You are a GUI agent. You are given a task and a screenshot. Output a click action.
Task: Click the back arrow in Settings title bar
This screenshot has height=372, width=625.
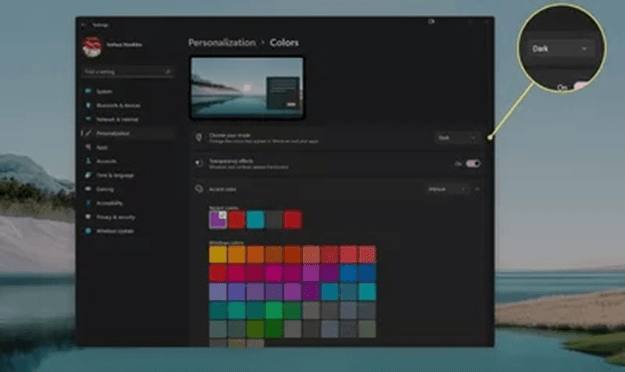click(x=83, y=25)
